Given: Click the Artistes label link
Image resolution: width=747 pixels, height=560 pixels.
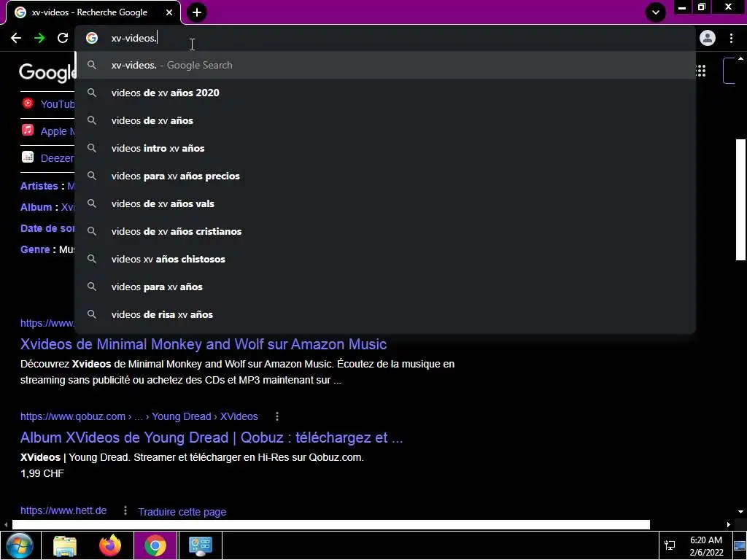Looking at the screenshot, I should 39,186.
